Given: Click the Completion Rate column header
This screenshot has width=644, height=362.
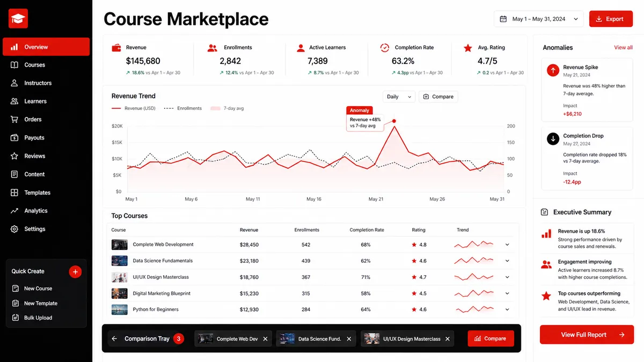Looking at the screenshot, I should tap(367, 230).
